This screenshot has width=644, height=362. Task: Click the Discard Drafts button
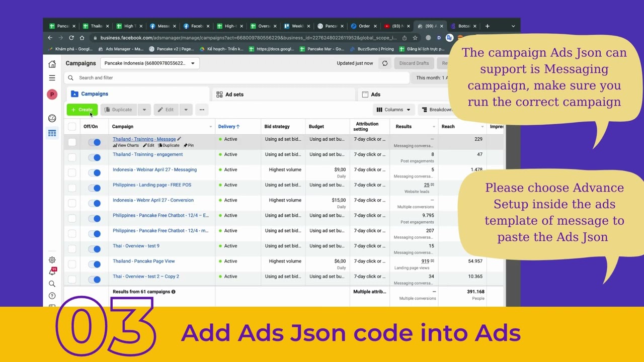(x=414, y=63)
